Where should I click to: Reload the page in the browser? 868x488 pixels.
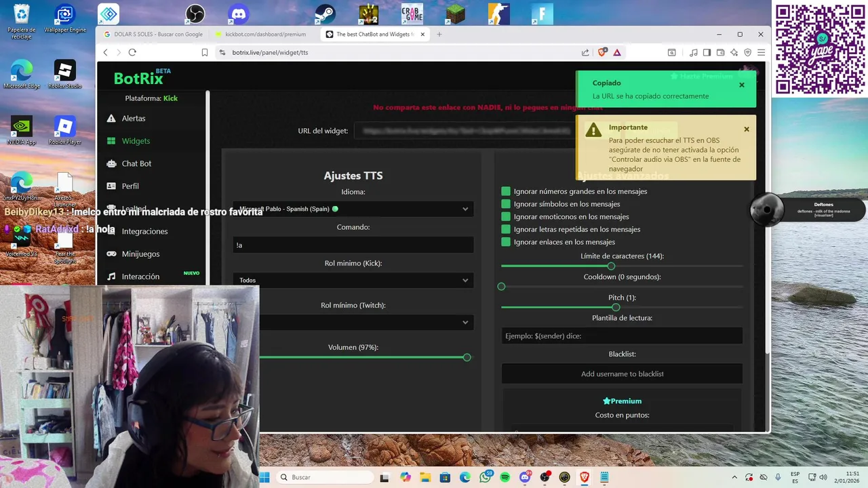(x=132, y=52)
